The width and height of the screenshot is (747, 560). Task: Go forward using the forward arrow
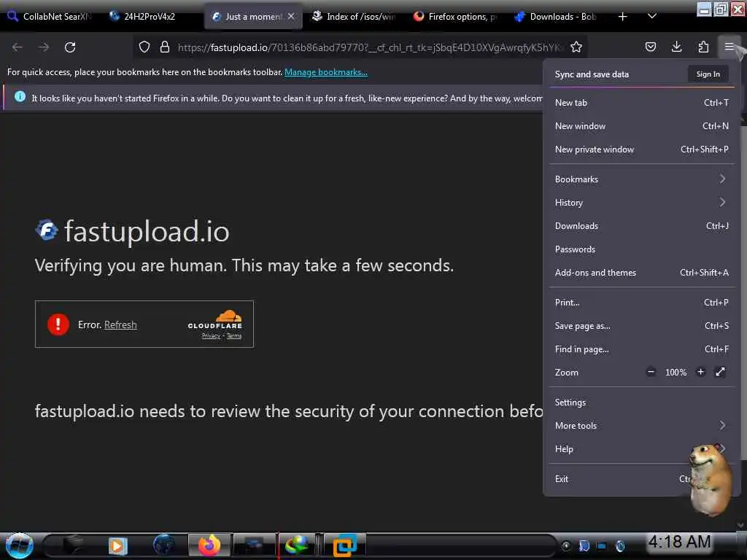44,47
